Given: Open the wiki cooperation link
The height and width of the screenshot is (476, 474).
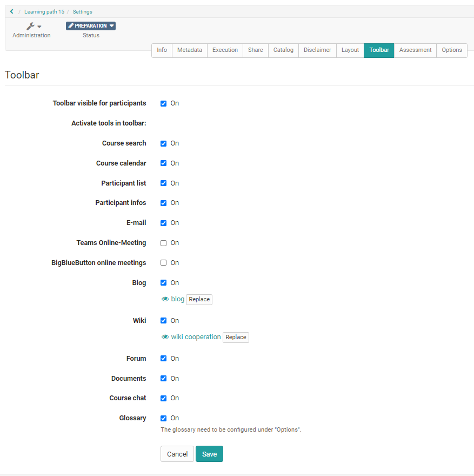Looking at the screenshot, I should 196,337.
